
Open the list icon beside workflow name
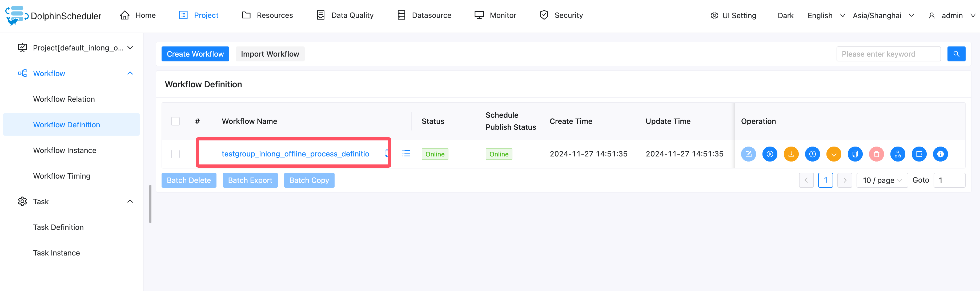pyautogui.click(x=406, y=153)
